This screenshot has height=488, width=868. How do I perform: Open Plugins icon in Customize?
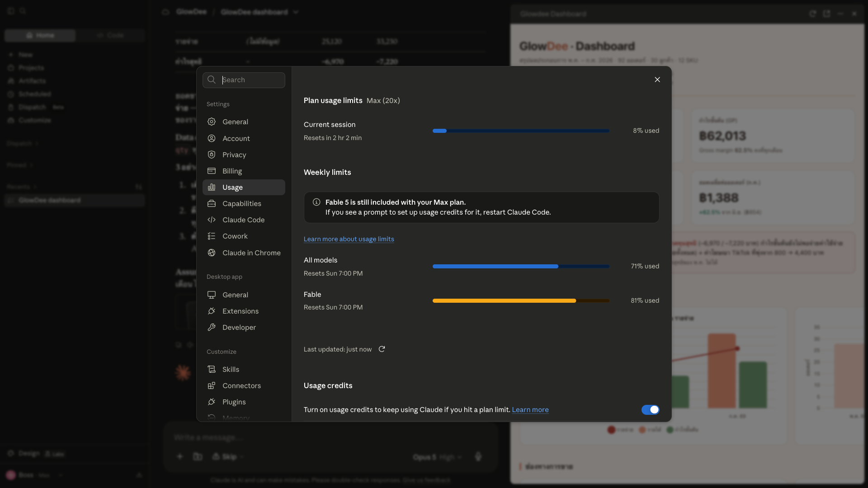(x=211, y=402)
